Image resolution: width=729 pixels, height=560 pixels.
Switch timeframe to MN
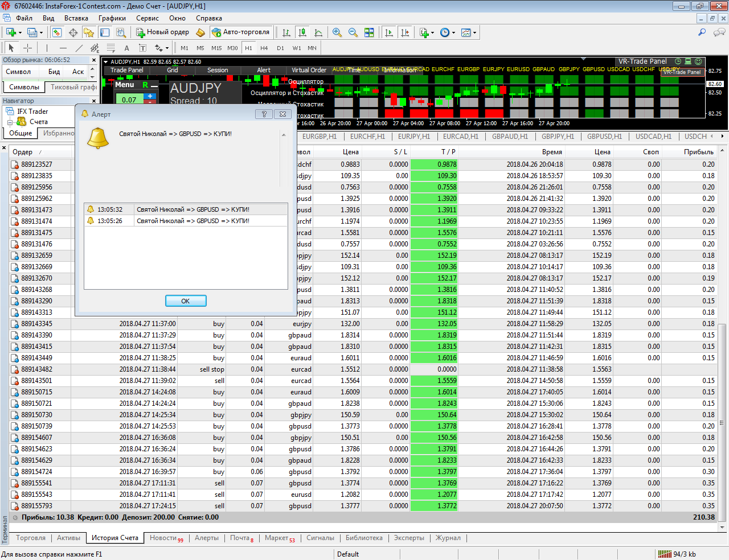point(312,48)
